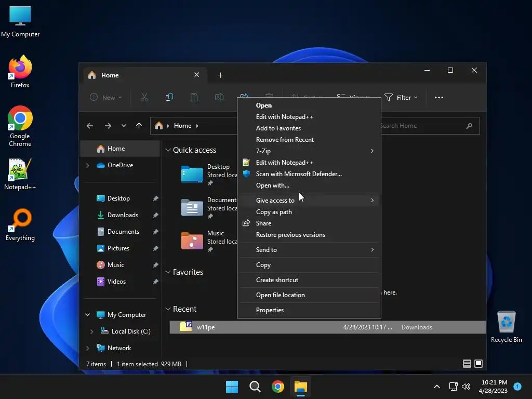Select the w11pe recent file row
Screen dimensions: 532x399
[327, 327]
